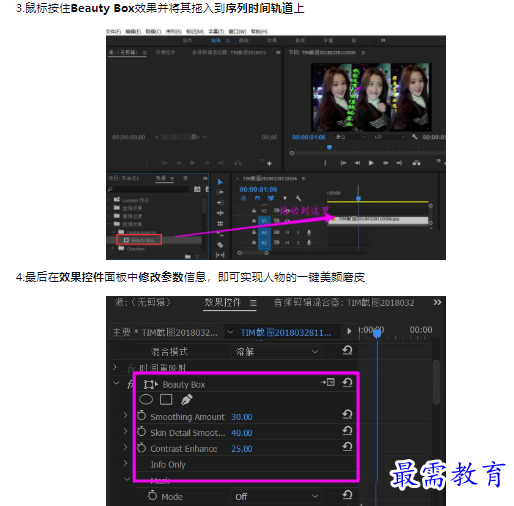The image size is (514, 506).
Task: Toggle the Skin Detail Smoothing stopwatch
Action: click(x=142, y=431)
